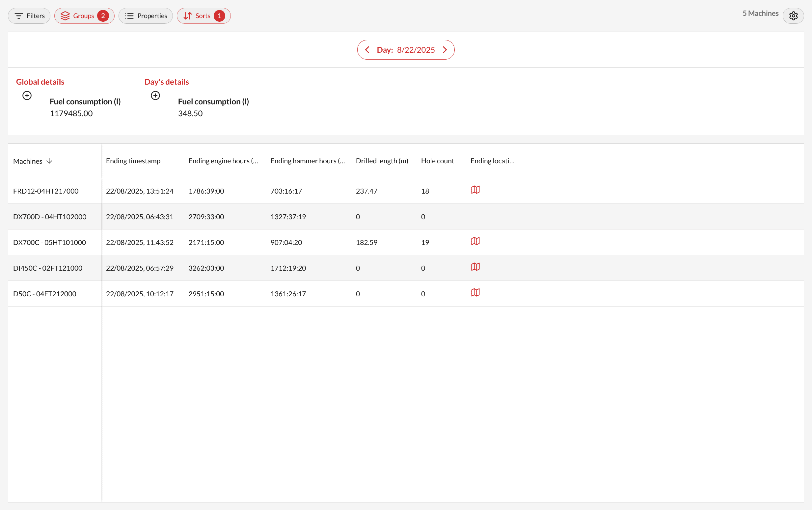Open the Groups menu
This screenshot has height=510, width=812.
84,16
